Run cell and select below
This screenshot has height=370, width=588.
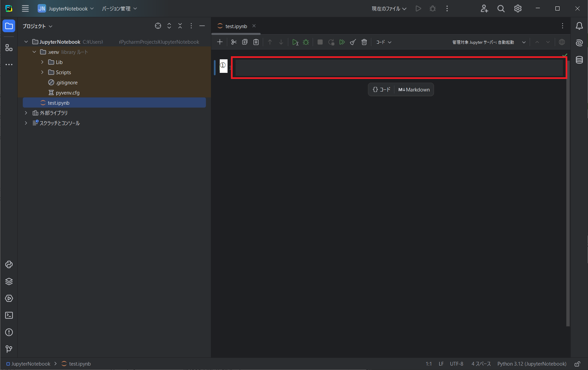[295, 42]
